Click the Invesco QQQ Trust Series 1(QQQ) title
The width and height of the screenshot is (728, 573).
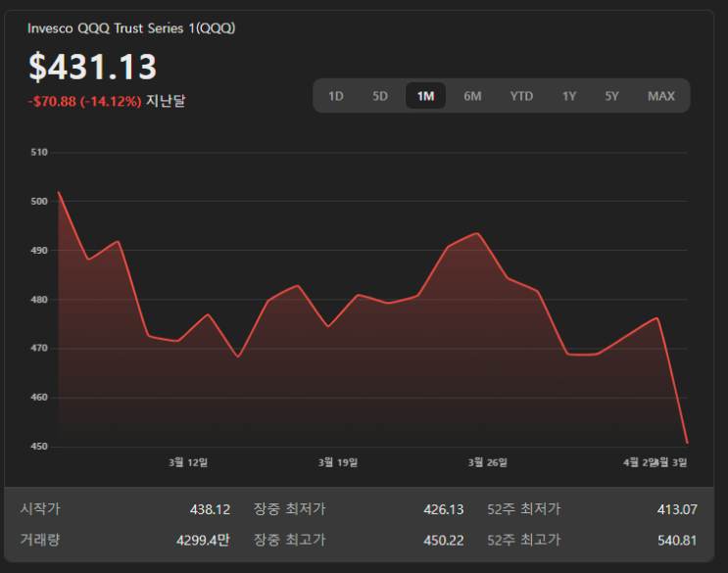pyautogui.click(x=131, y=28)
